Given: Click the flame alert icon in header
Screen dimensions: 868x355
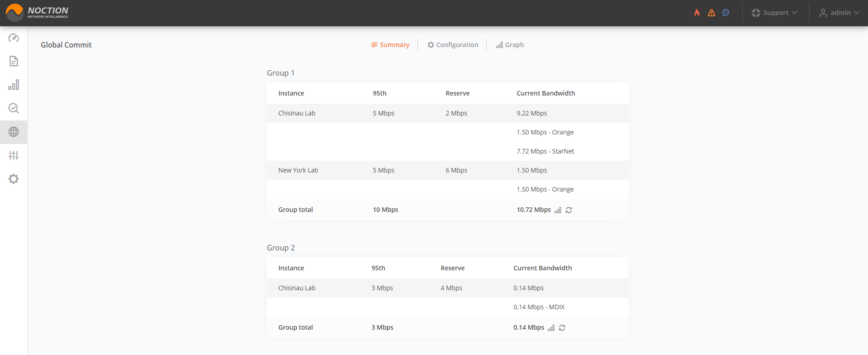Looking at the screenshot, I should coord(697,13).
